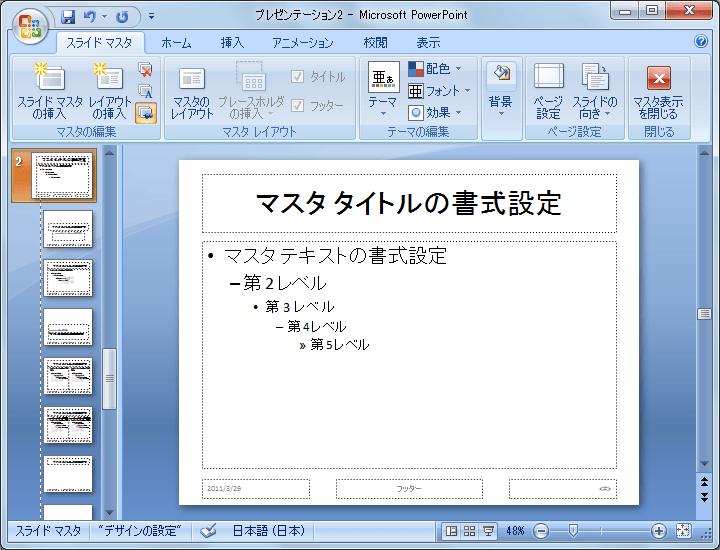Toggle the preserve master icon

click(146, 113)
